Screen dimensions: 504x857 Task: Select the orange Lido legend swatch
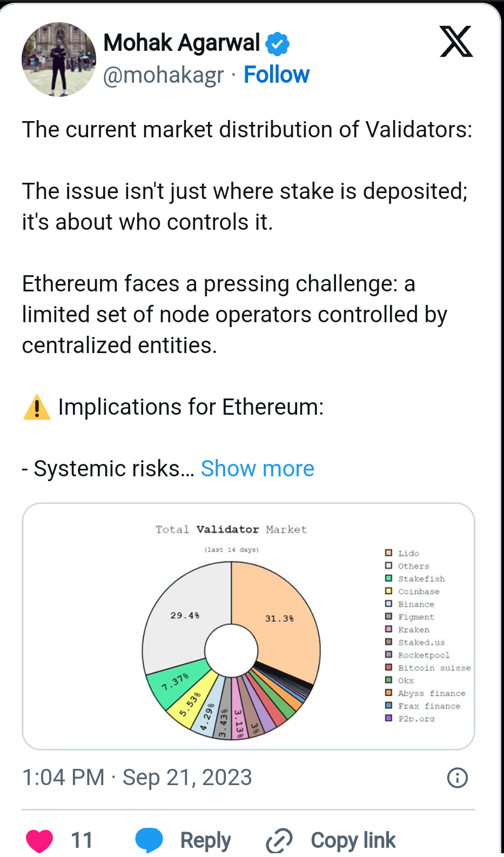pyautogui.click(x=388, y=553)
